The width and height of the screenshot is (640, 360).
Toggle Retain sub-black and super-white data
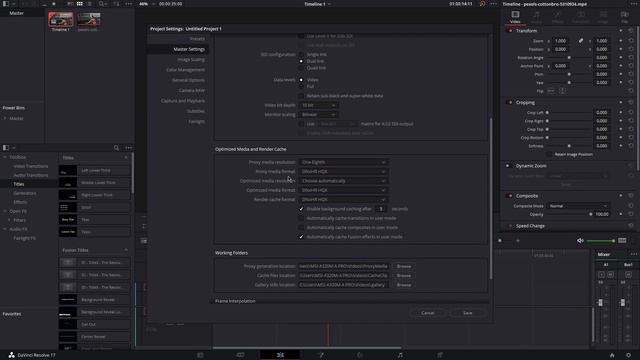tap(301, 96)
